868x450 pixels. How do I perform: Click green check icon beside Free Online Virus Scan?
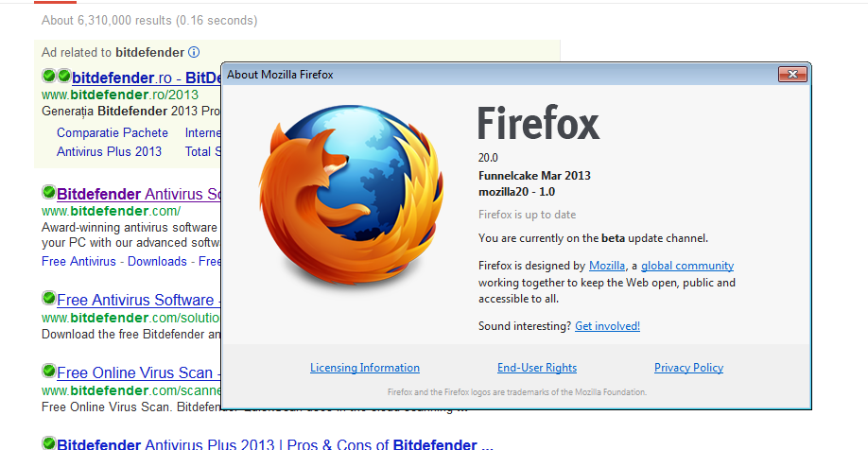(49, 371)
